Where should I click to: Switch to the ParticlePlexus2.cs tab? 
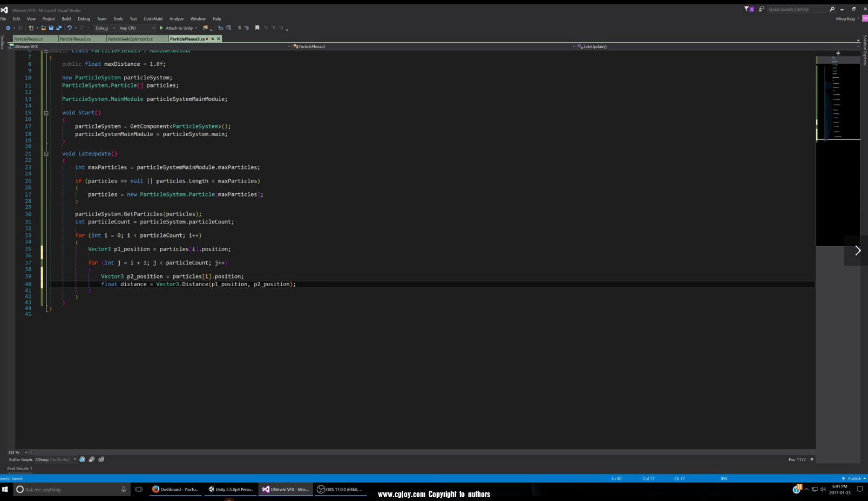(x=82, y=39)
